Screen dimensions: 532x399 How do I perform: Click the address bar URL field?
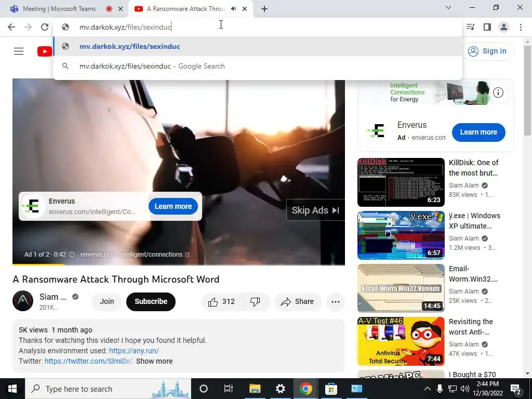tap(258, 27)
